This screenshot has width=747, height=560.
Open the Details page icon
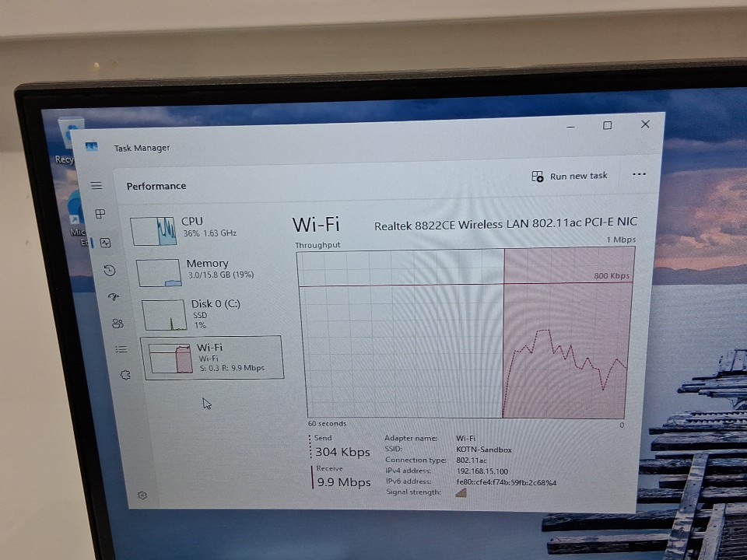coord(121,349)
